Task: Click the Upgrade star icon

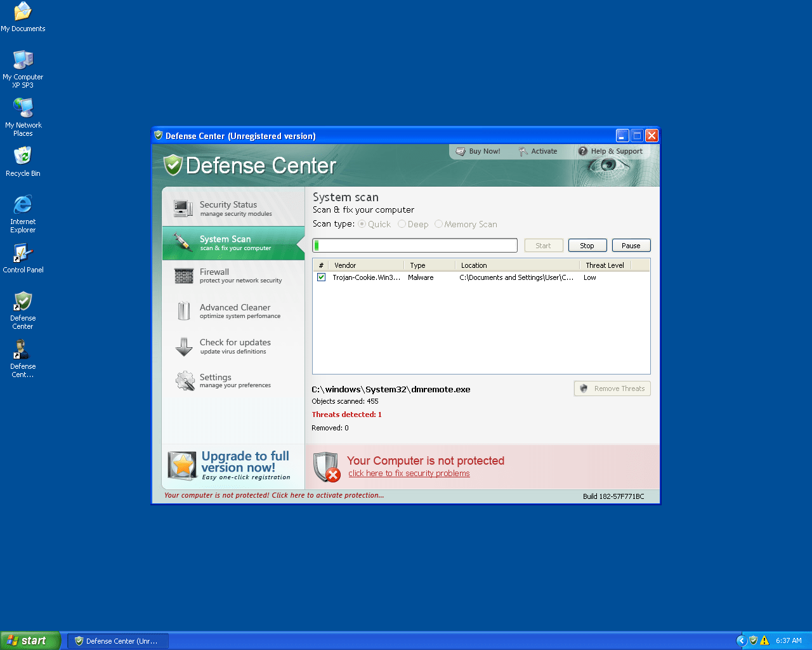Action: [182, 466]
